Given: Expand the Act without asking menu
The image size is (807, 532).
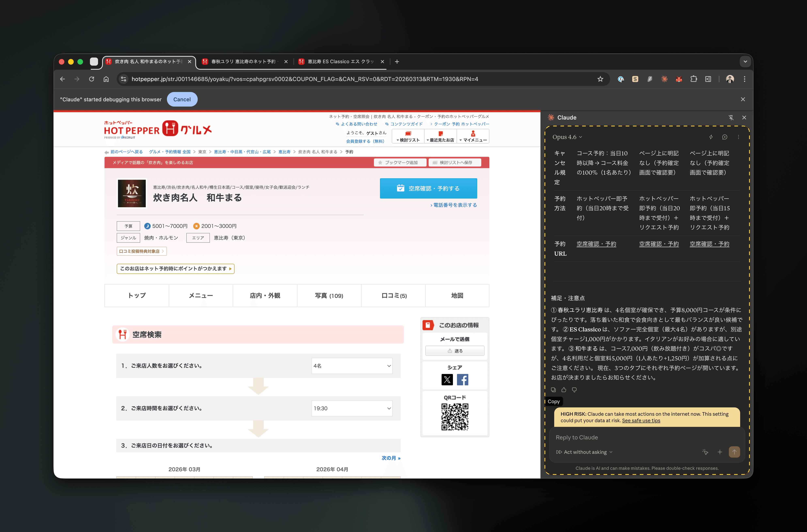Looking at the screenshot, I should [584, 452].
